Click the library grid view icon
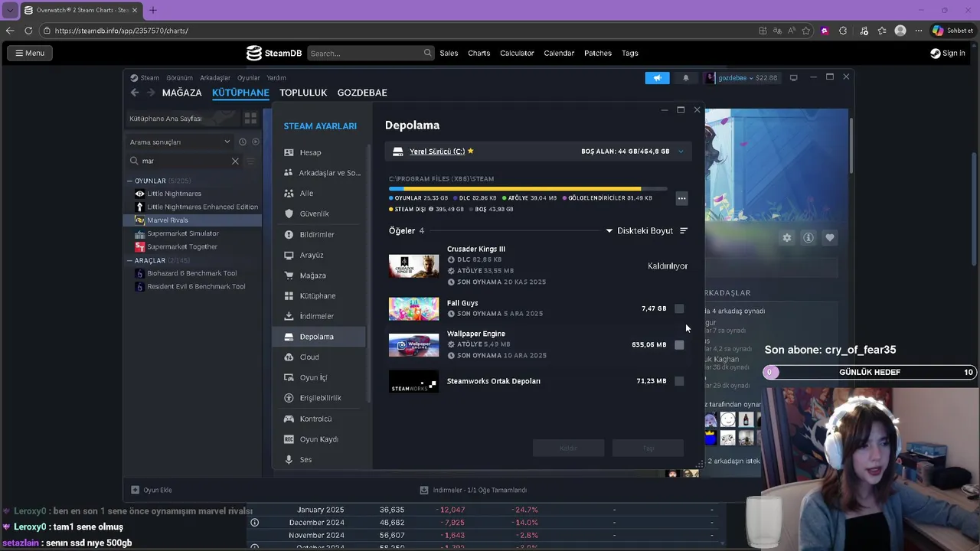980x551 pixels. pos(250,119)
